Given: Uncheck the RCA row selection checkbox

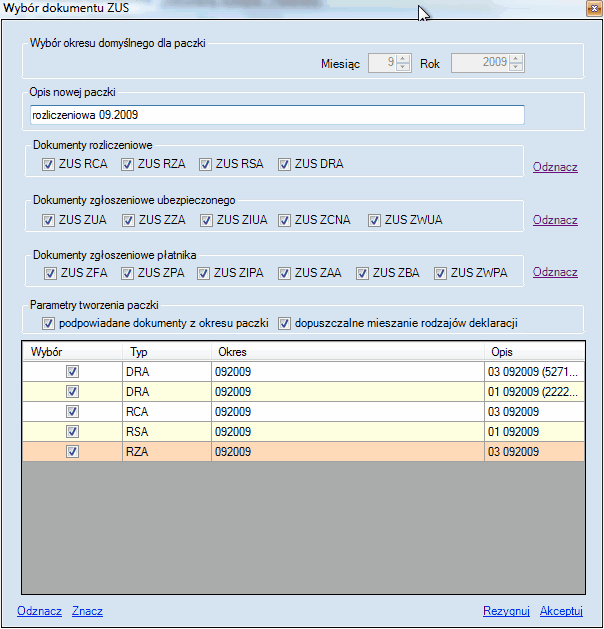Looking at the screenshot, I should pos(73,412).
